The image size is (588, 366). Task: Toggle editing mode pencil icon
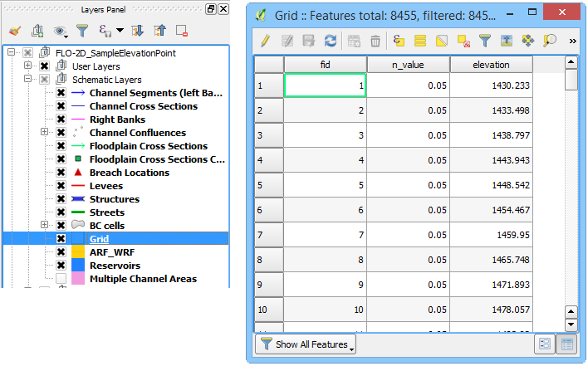tap(265, 40)
